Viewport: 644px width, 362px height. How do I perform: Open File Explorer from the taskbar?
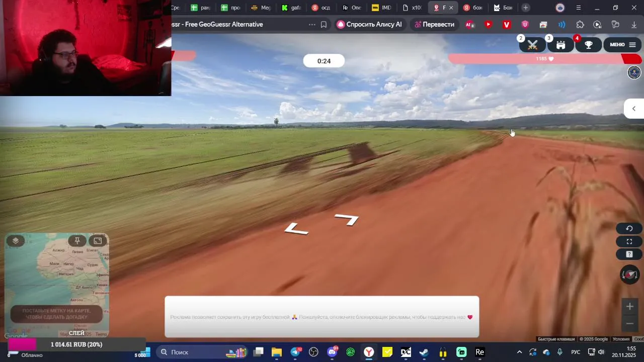(x=277, y=352)
